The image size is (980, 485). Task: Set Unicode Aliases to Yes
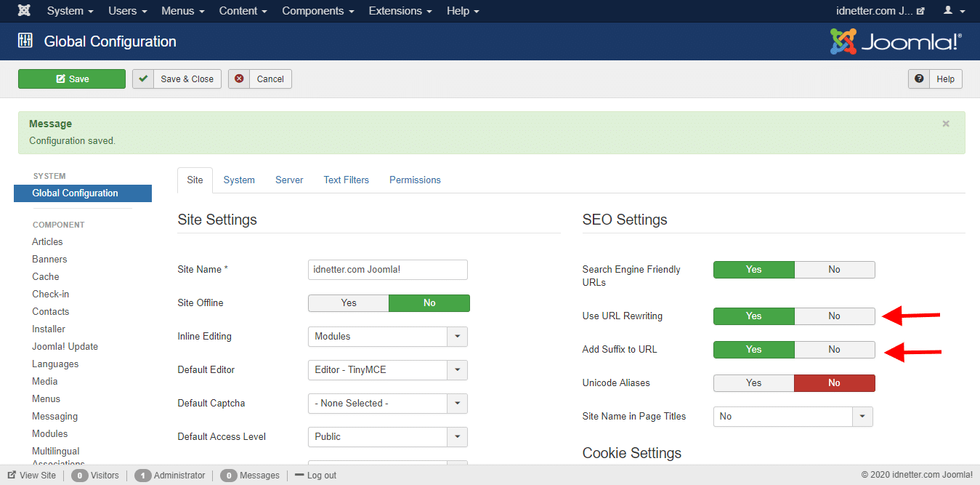(x=754, y=383)
